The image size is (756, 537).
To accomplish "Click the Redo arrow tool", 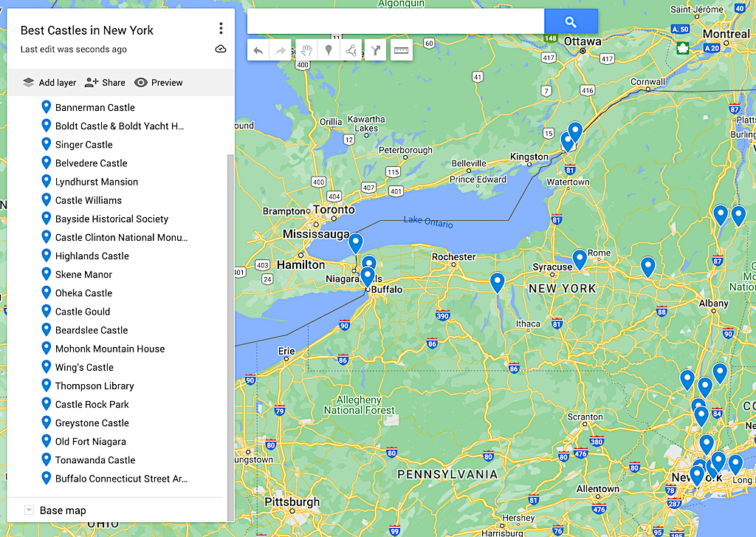I will (x=280, y=50).
